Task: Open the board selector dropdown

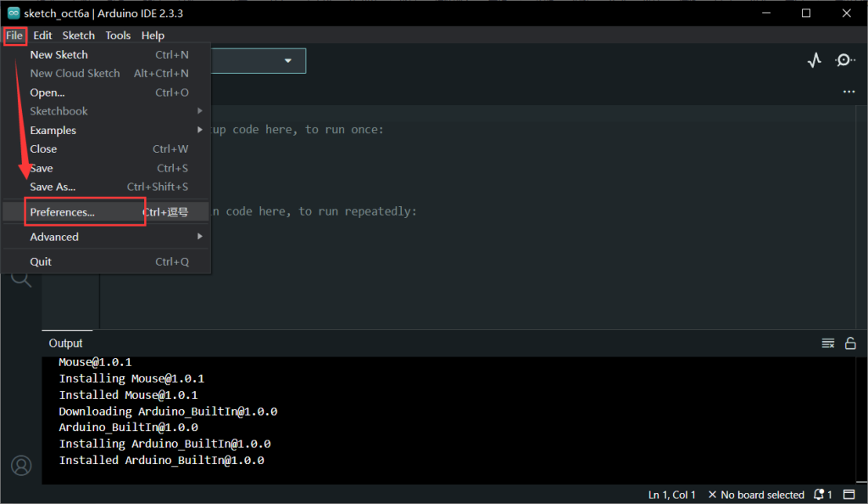Action: [x=288, y=60]
